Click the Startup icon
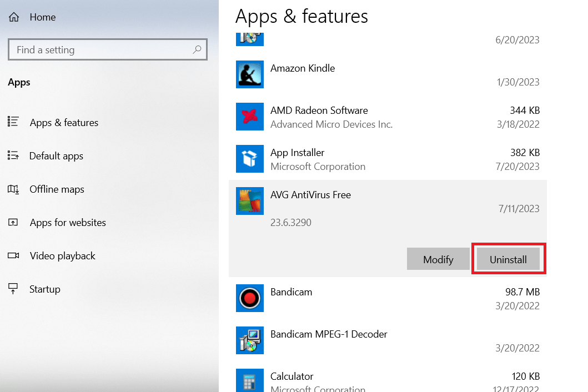 (13, 289)
